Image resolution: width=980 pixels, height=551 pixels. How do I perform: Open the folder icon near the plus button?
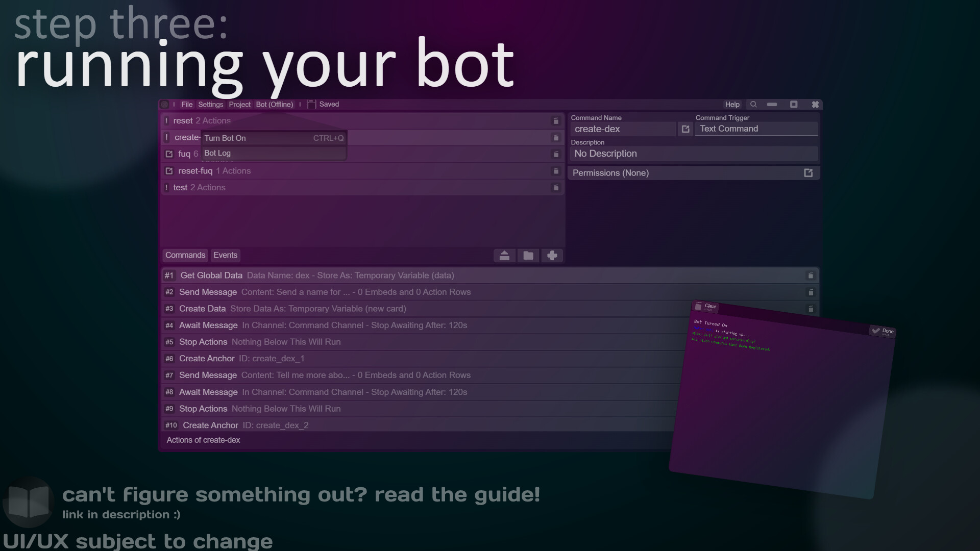click(528, 256)
